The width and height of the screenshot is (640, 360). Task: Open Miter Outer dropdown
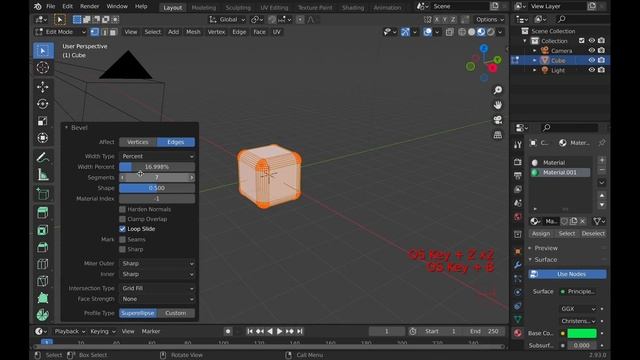pos(157,264)
